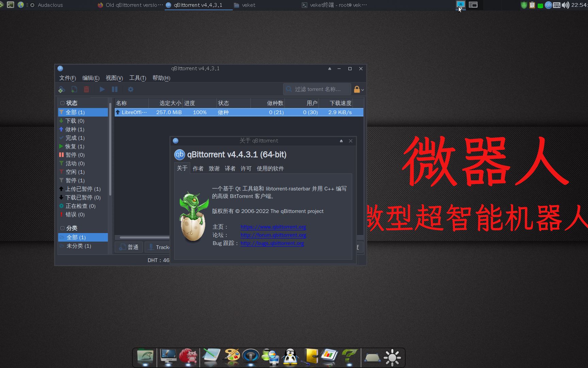Viewport: 588px width, 368px height.
Task: Open the 工具(T) menu
Action: 137,78
